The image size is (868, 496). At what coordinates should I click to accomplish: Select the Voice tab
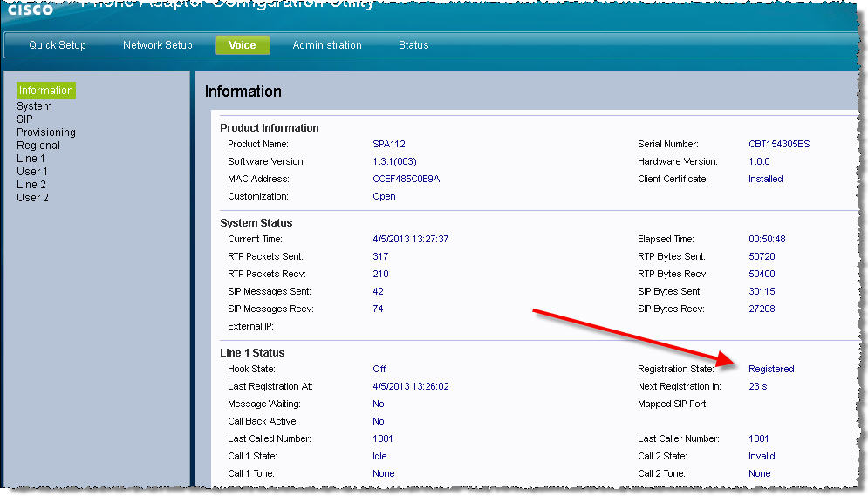coord(243,45)
